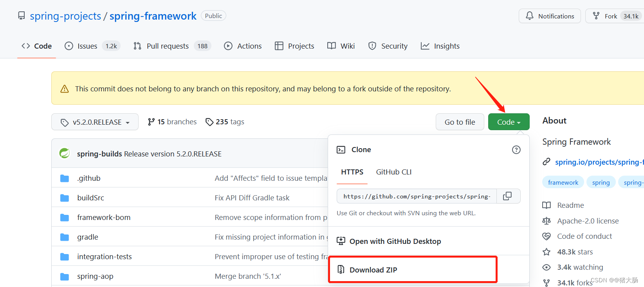
Task: Open the integration-tests folder
Action: coord(105,256)
